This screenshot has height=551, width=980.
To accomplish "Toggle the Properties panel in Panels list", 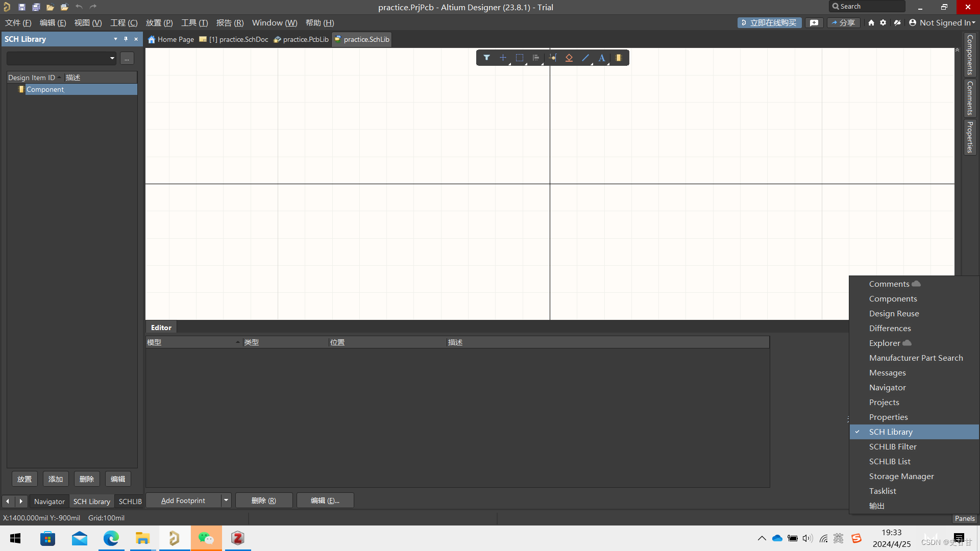I will (x=888, y=417).
